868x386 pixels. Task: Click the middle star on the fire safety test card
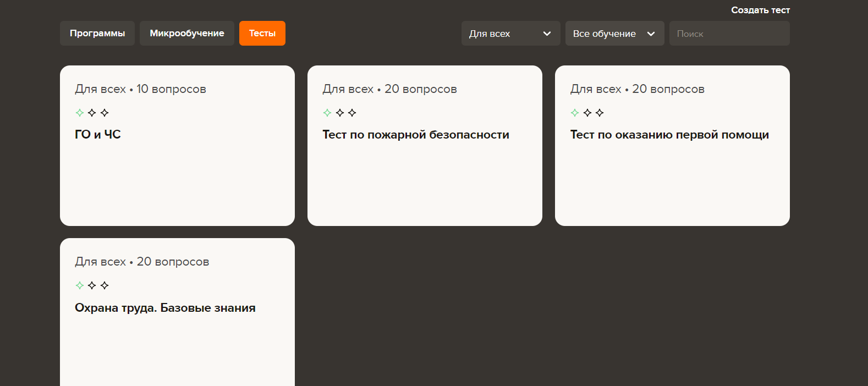tap(340, 113)
